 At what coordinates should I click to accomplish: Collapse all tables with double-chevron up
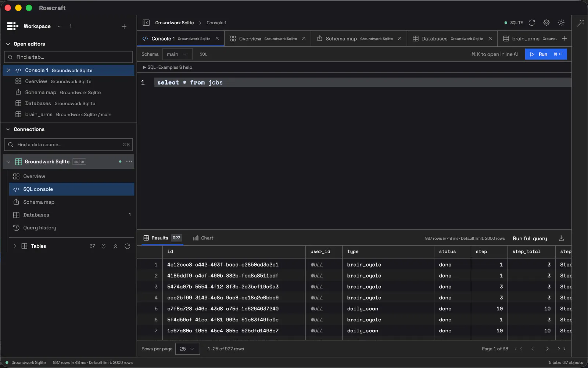pos(115,246)
